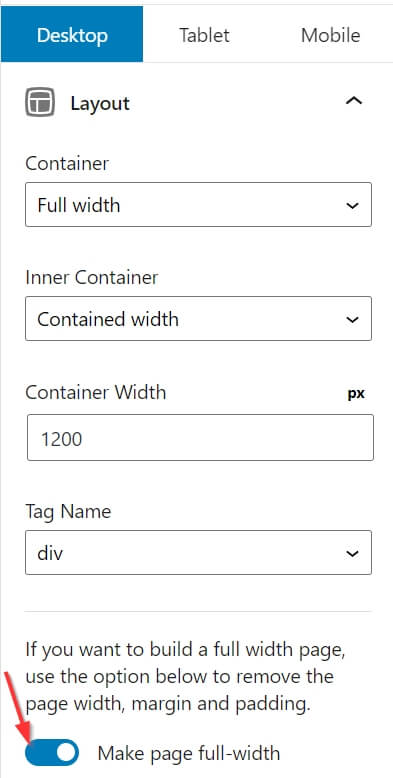Click the Container Width label
Screen dimensions: 393x778
[x=96, y=392]
